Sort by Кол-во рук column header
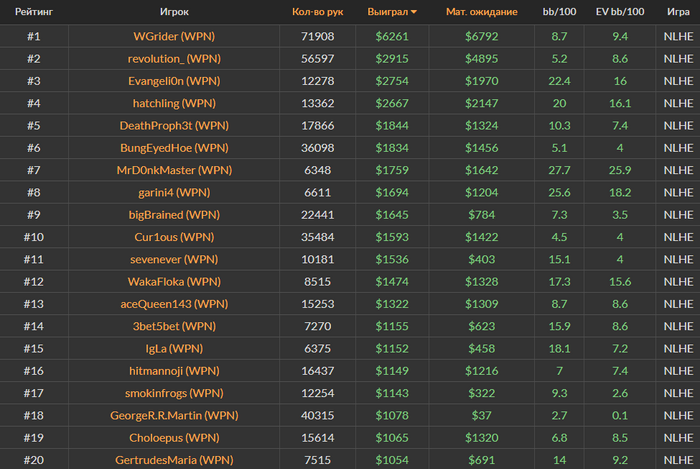The image size is (700, 469). point(317,12)
